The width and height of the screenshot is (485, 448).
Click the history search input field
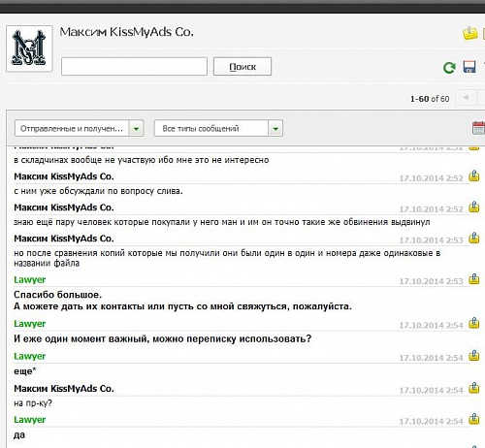click(134, 66)
